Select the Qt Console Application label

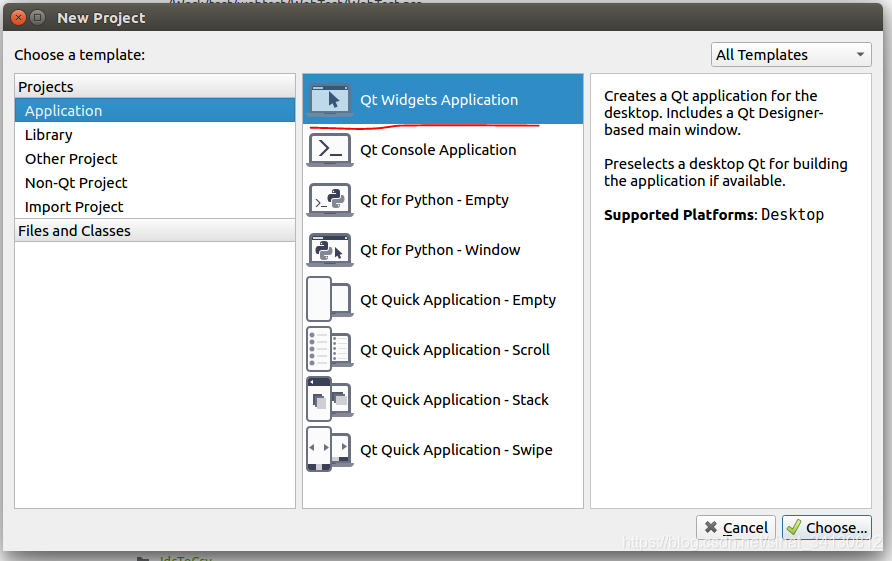(438, 150)
